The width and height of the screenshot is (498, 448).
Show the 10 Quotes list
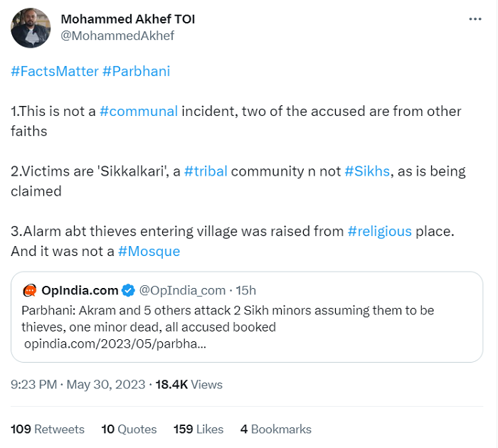(129, 430)
